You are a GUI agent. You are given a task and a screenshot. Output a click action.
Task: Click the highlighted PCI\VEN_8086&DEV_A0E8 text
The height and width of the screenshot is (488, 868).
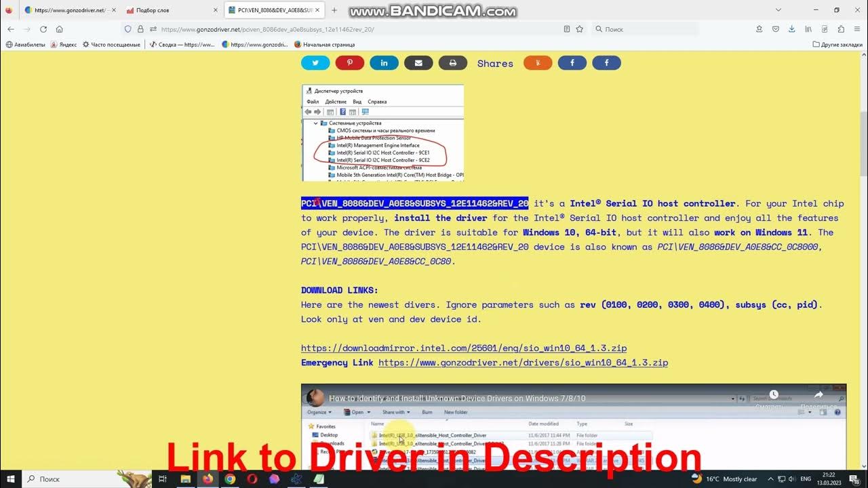414,203
